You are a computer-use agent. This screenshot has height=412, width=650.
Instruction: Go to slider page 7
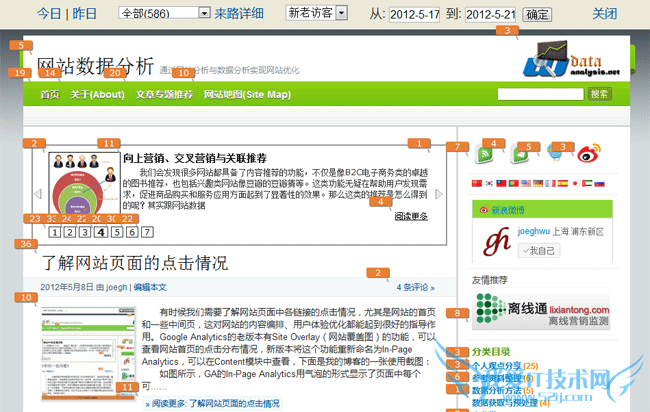tap(147, 232)
